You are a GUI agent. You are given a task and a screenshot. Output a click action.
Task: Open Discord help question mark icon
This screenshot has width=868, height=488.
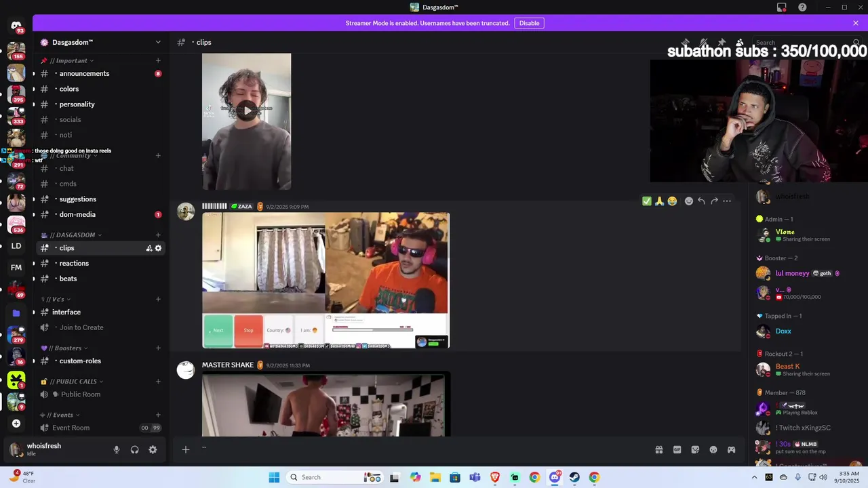click(x=802, y=7)
